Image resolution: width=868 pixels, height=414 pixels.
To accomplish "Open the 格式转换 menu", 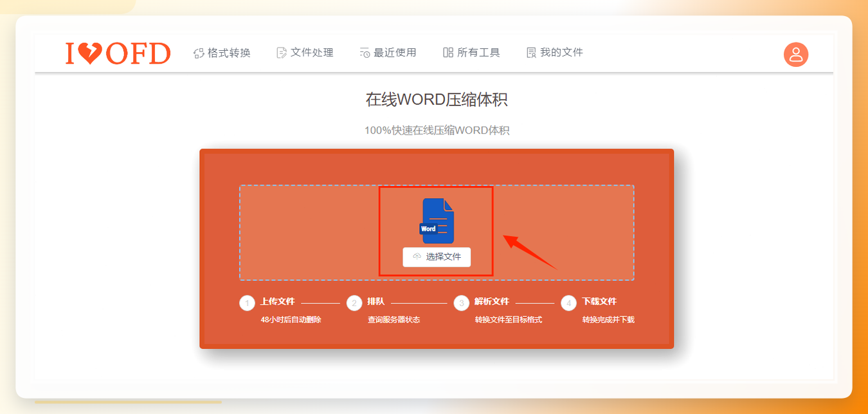I will click(x=222, y=53).
